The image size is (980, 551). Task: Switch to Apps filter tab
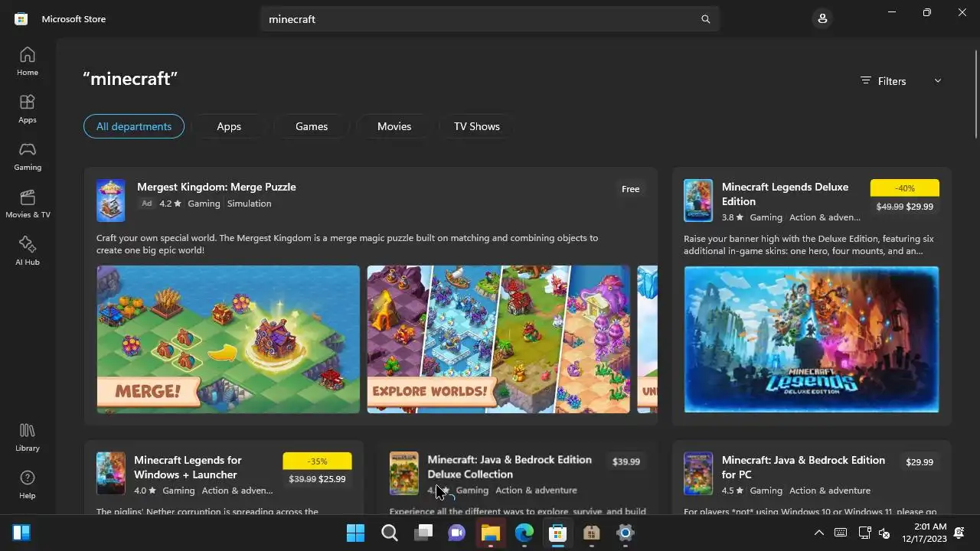coord(229,126)
